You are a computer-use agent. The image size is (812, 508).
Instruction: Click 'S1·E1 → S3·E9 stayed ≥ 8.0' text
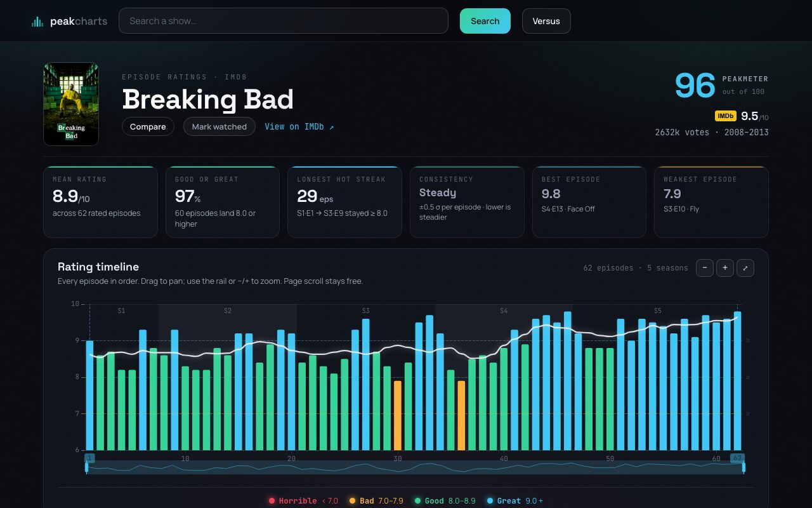(342, 213)
